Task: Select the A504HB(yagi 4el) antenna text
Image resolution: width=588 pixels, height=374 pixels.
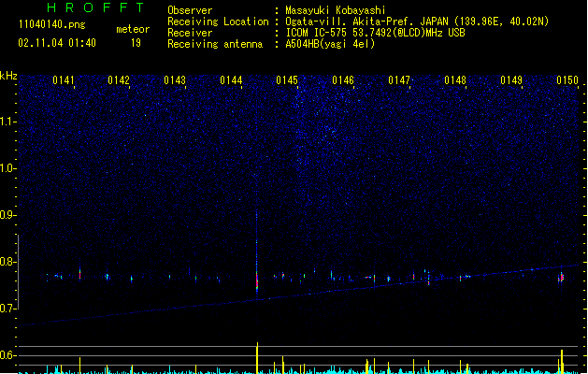Action: [x=330, y=44]
